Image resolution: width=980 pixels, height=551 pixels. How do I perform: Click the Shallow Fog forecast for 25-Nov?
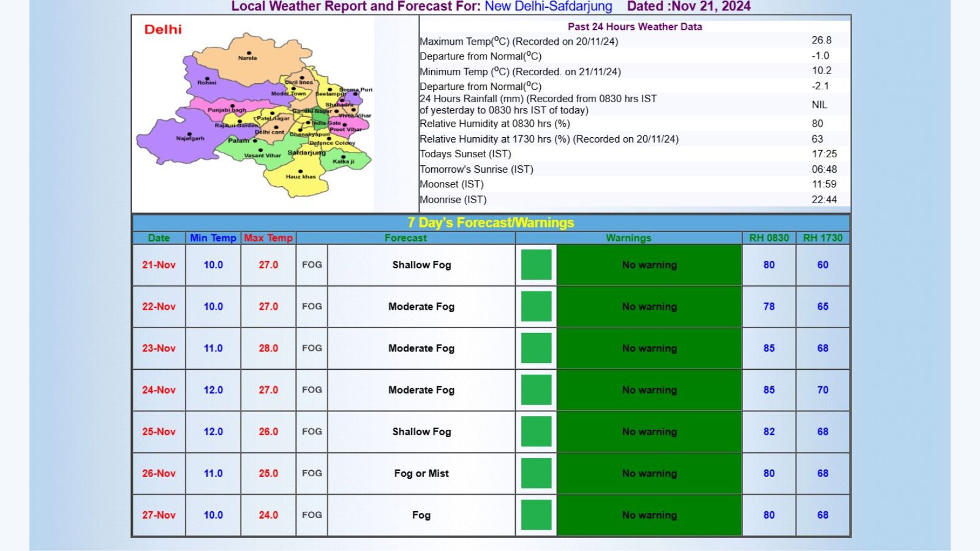(x=421, y=432)
